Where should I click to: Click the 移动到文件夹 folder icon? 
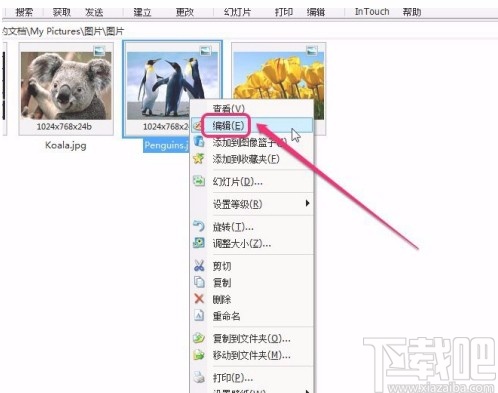pyautogui.click(x=199, y=355)
